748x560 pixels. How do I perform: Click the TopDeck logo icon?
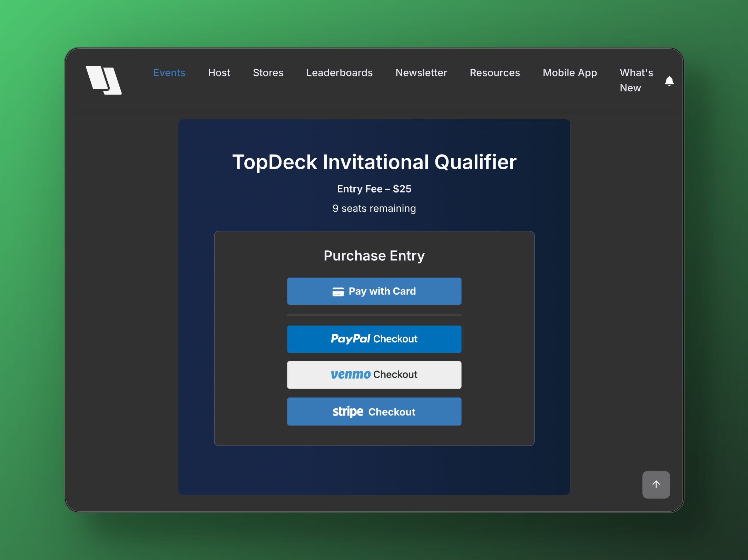pos(104,80)
